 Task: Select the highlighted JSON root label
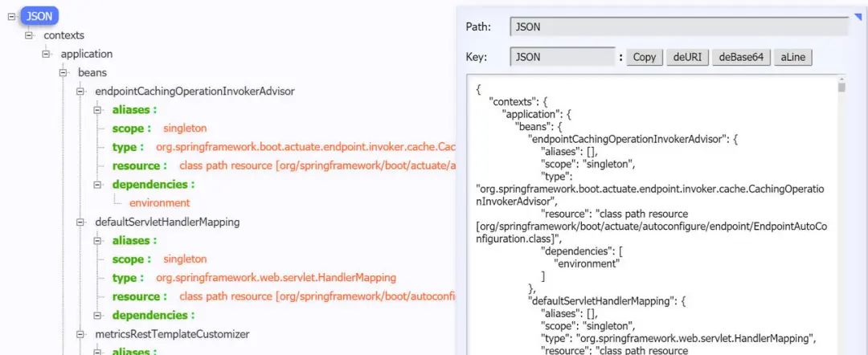click(39, 17)
